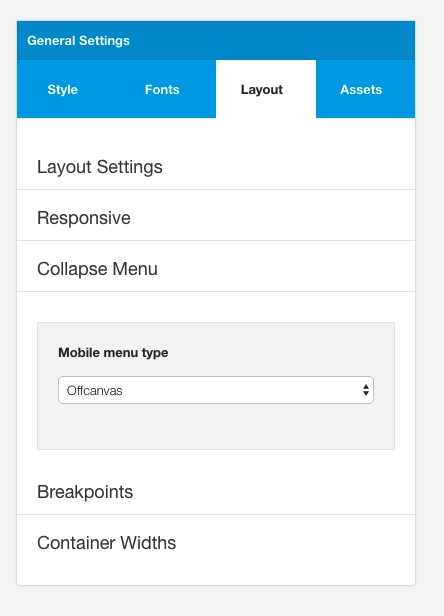Click the Layout Settings heading text
The height and width of the screenshot is (616, 444).
tap(99, 167)
